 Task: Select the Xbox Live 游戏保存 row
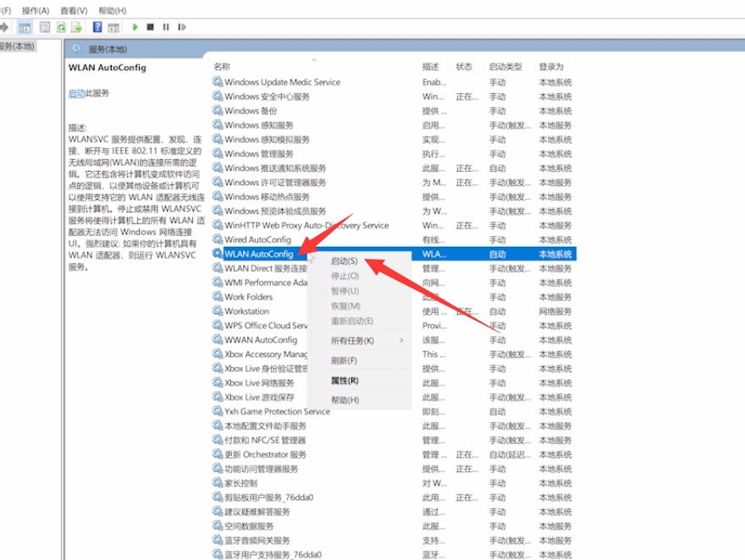[x=394, y=398]
